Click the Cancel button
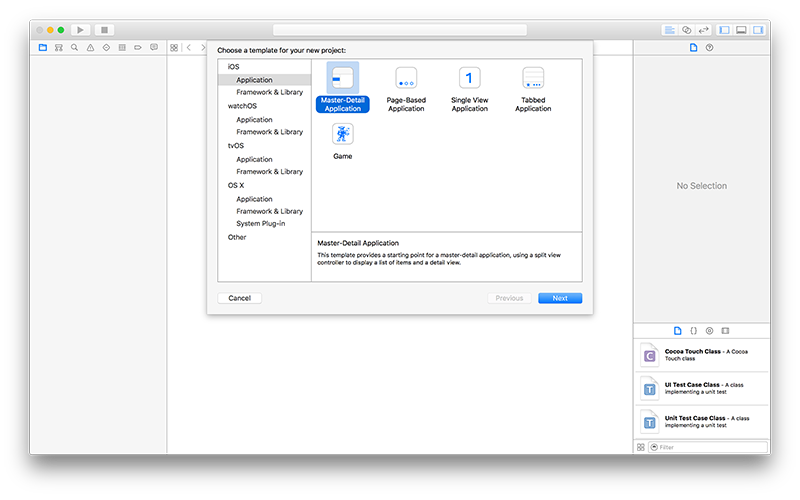 pos(240,298)
